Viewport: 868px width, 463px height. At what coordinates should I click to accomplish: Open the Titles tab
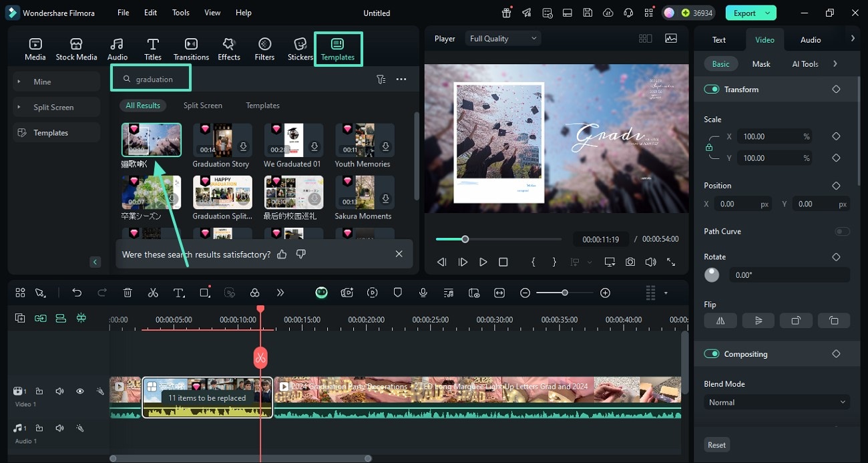(153, 49)
